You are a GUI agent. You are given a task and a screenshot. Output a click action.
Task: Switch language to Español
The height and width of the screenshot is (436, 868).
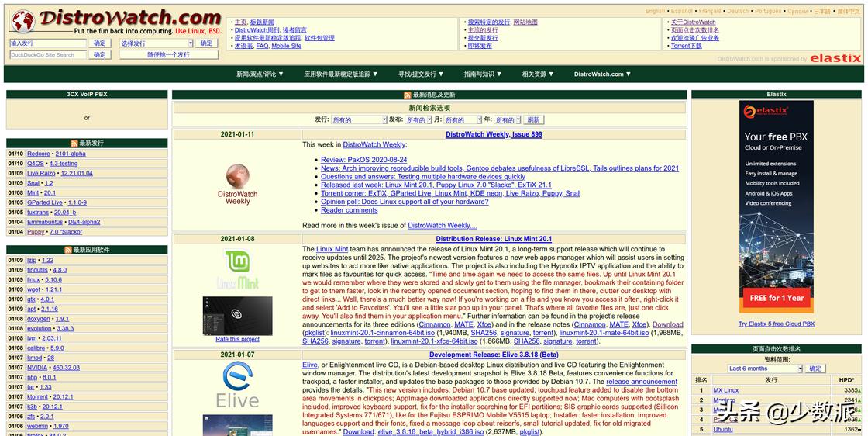click(682, 11)
